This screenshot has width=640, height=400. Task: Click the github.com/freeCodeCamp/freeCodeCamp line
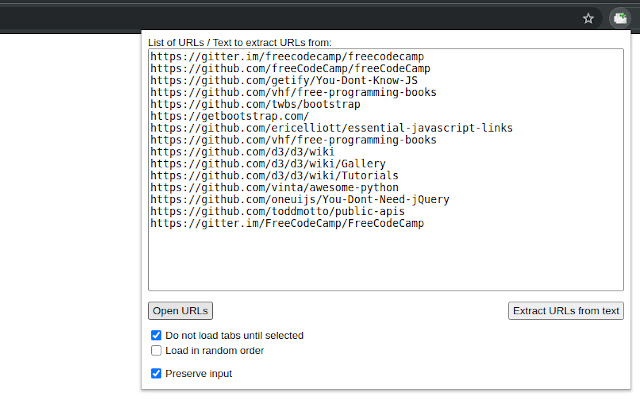click(x=290, y=69)
